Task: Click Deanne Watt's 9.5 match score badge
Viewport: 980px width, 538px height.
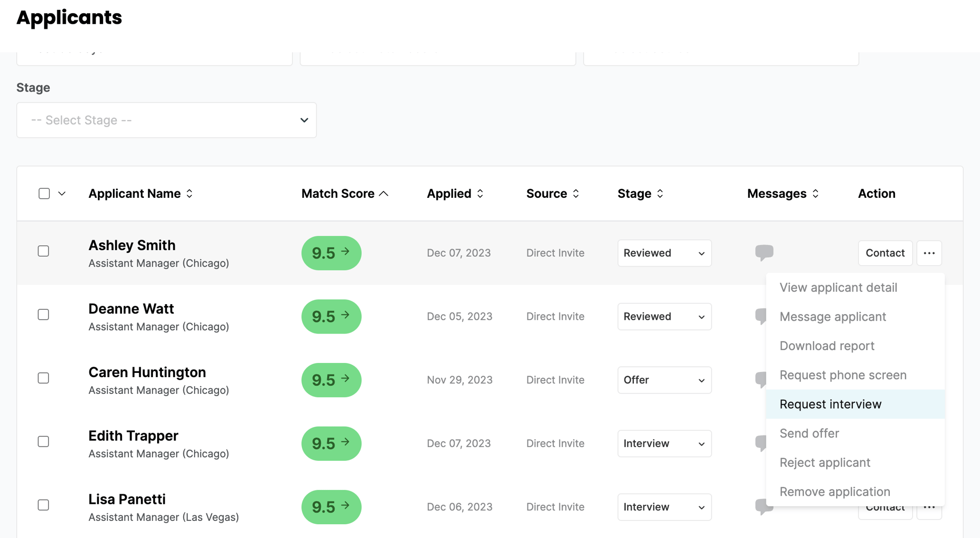Action: tap(331, 316)
